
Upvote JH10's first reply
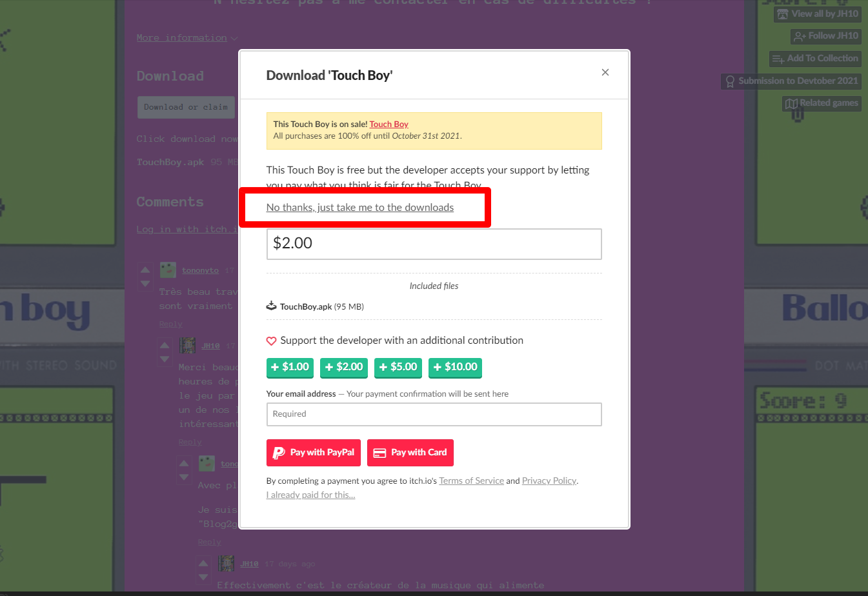point(165,345)
